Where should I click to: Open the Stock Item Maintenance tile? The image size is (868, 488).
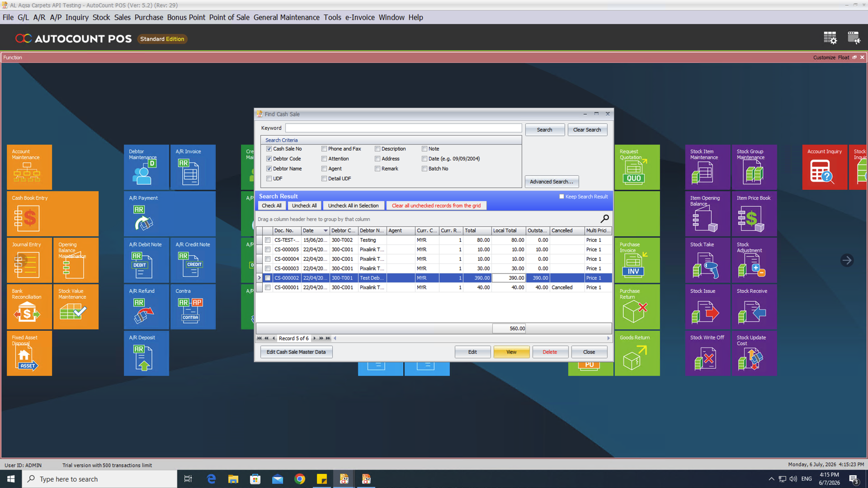coord(708,167)
